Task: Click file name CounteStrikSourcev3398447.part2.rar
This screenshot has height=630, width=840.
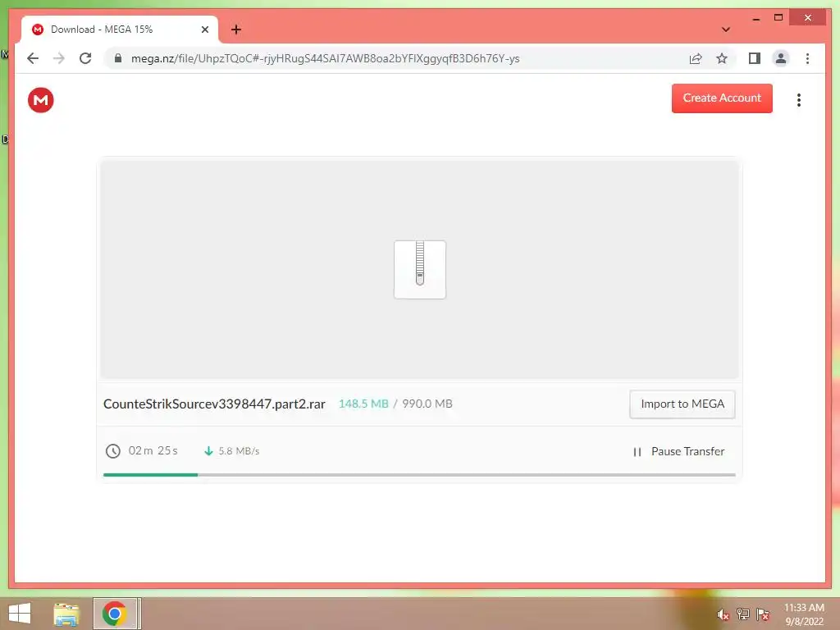Action: pyautogui.click(x=214, y=404)
